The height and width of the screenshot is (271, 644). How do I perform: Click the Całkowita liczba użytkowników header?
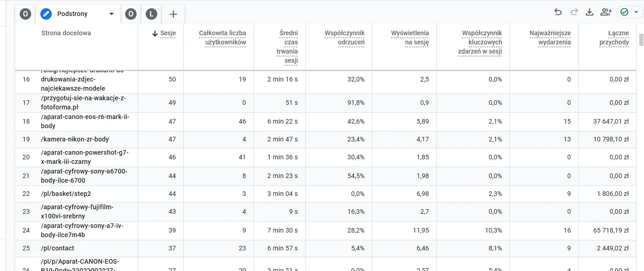[x=223, y=38]
